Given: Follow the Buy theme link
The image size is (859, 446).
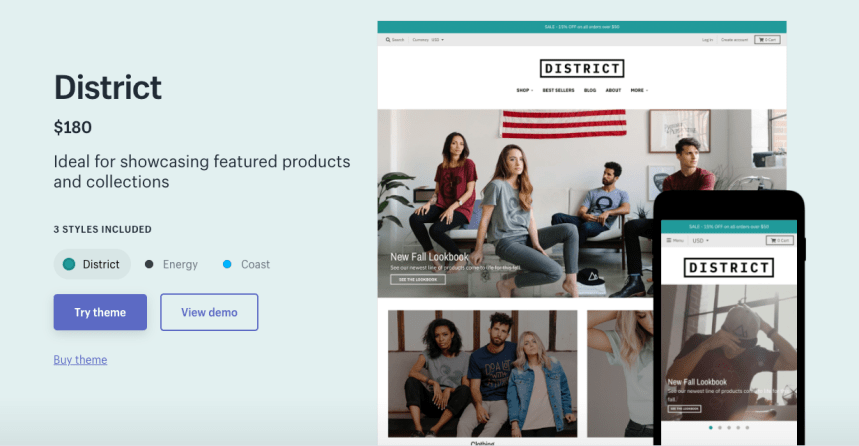Looking at the screenshot, I should 81,360.
